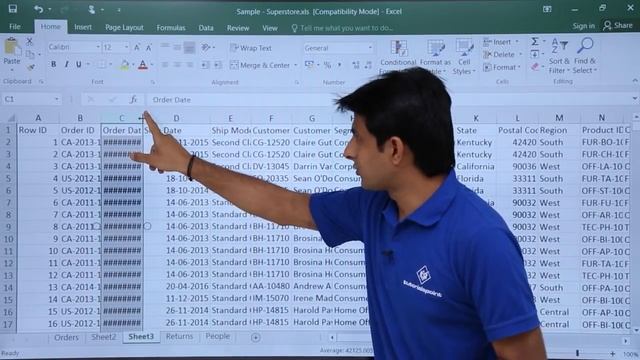
Task: Switch to the Orders sheet tab
Action: (x=66, y=338)
